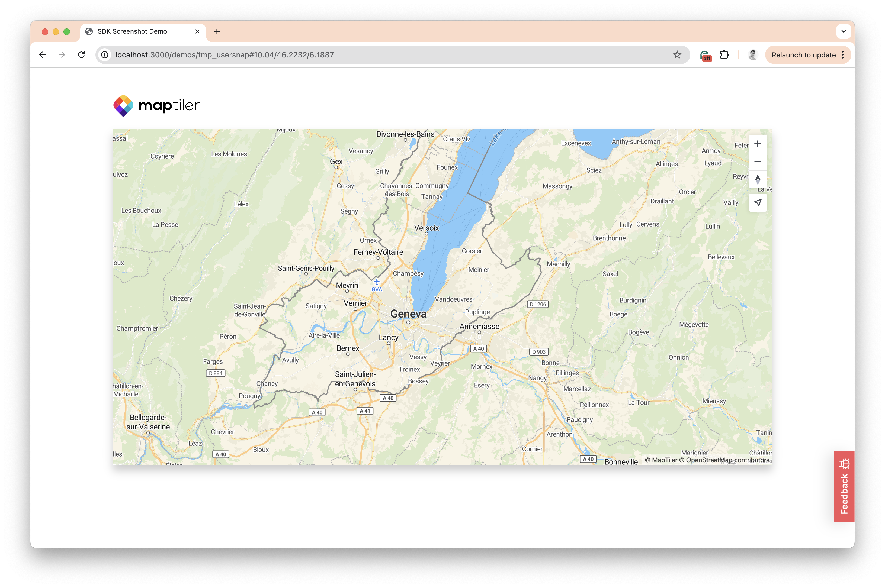Click the geolocate arrow control
Viewport: 885px width, 588px height.
pyautogui.click(x=758, y=203)
